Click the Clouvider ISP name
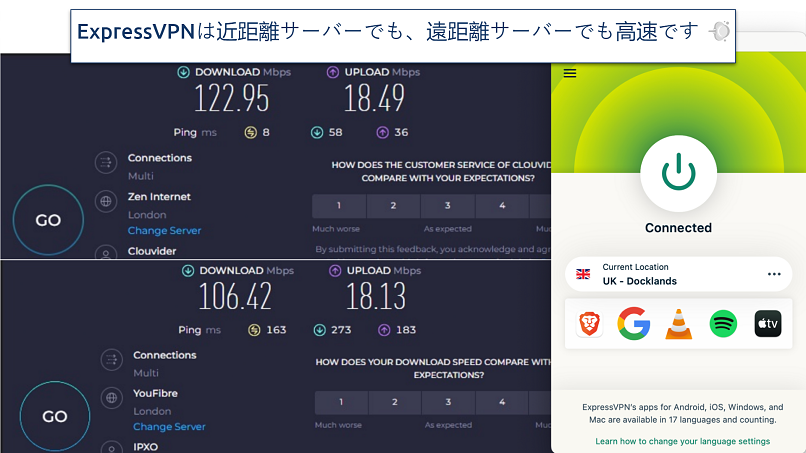 point(152,251)
